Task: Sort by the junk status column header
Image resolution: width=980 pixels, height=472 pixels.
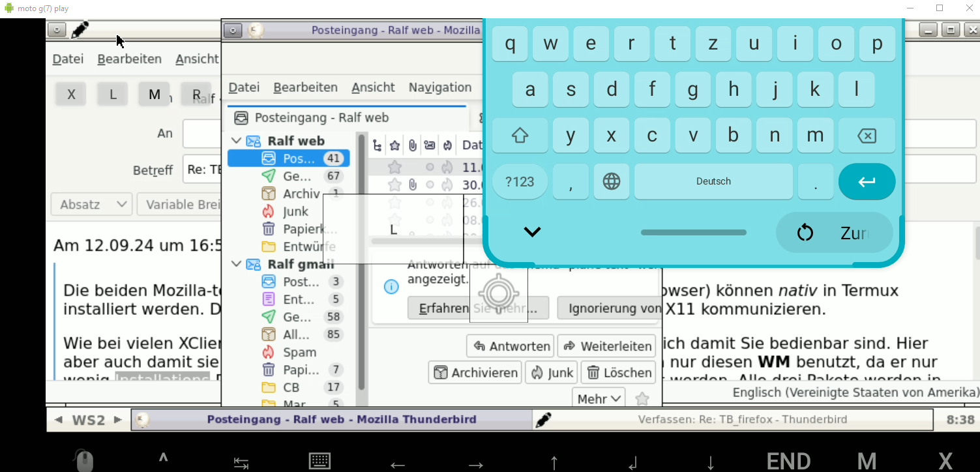Action: (x=447, y=145)
